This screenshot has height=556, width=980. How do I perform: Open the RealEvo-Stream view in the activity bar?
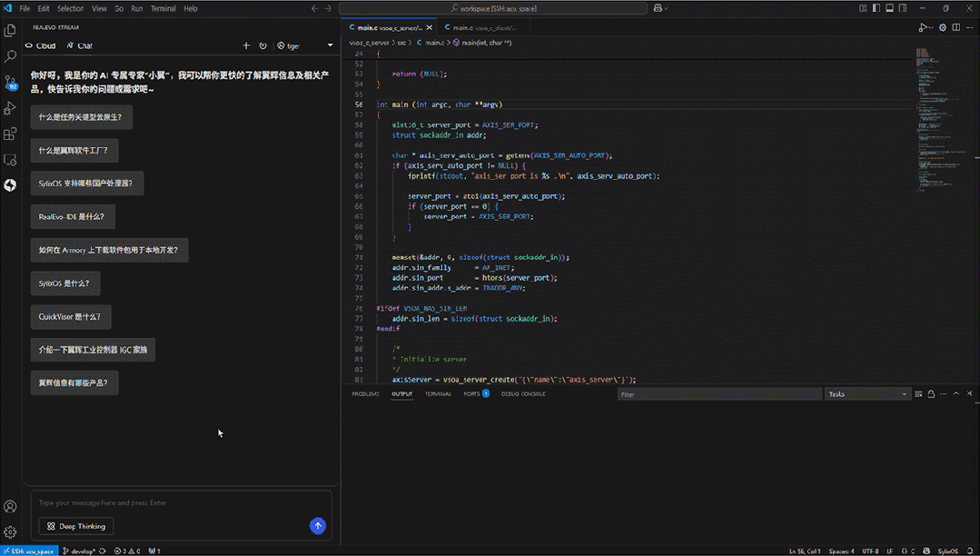tap(10, 185)
